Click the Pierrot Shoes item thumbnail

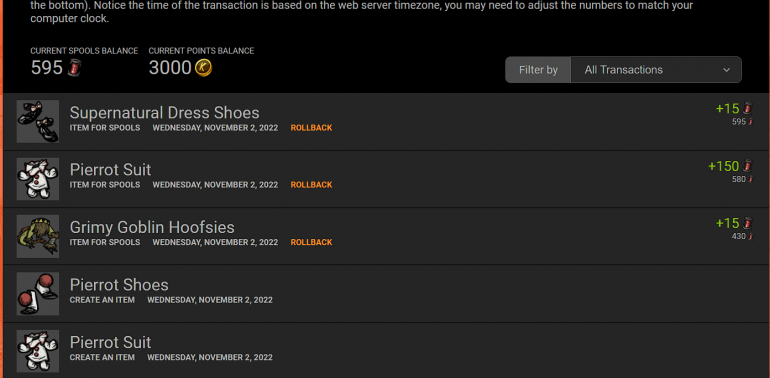[x=38, y=294]
